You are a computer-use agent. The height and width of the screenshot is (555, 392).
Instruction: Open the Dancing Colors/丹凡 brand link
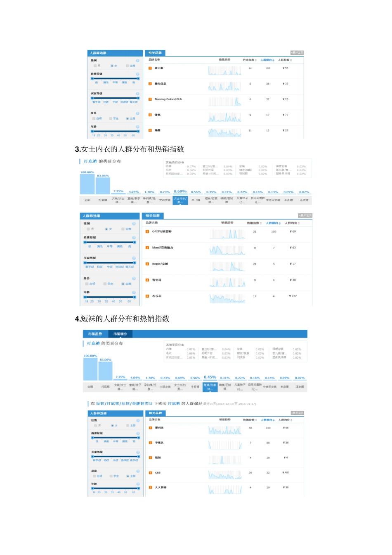coord(168,99)
